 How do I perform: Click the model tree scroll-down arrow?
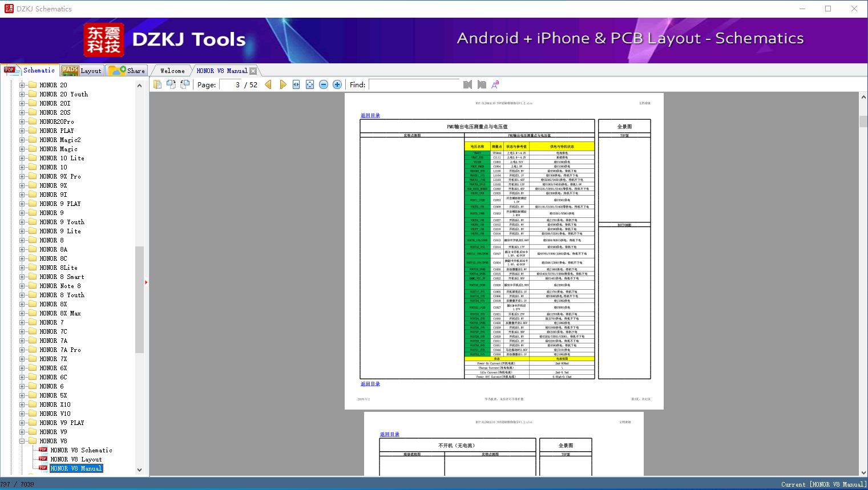point(139,470)
